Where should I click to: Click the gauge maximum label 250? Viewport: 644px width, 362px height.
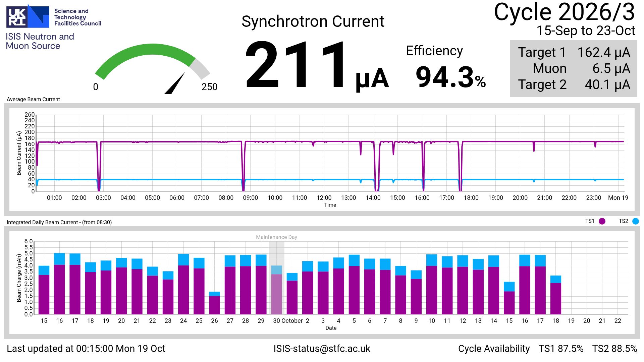pos(209,87)
